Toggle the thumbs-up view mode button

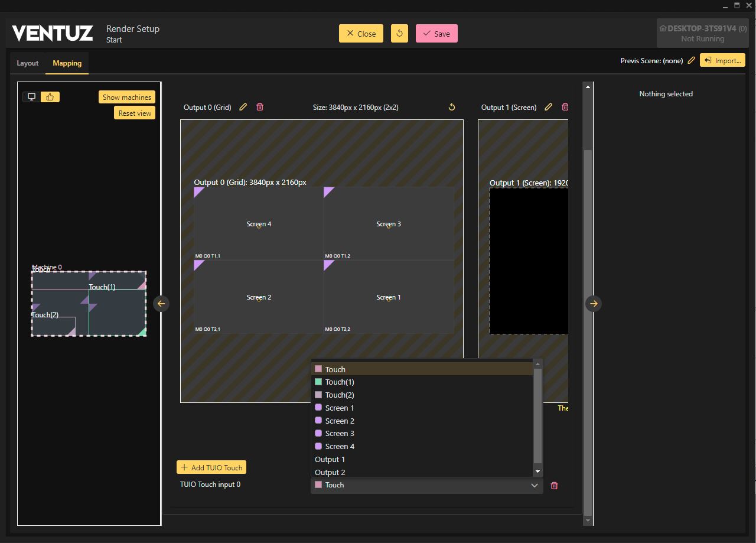pyautogui.click(x=50, y=97)
